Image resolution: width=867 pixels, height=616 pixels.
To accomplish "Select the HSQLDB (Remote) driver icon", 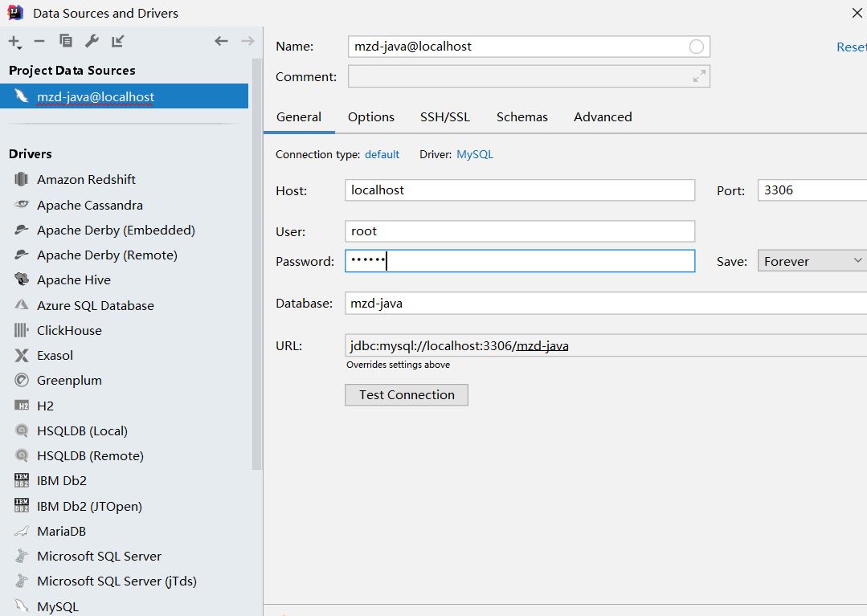I will (x=21, y=455).
